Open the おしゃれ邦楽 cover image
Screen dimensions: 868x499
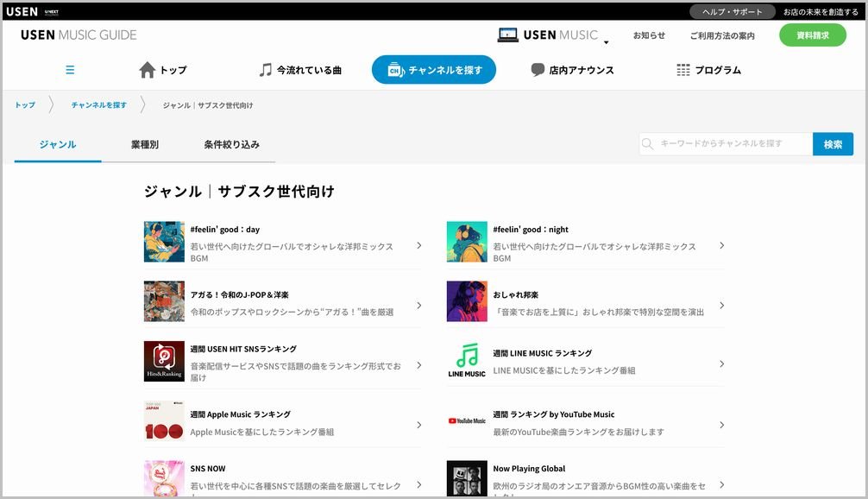click(467, 301)
